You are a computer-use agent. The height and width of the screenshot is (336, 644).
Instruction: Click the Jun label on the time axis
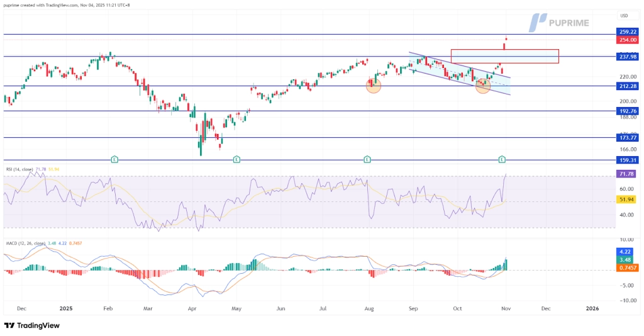[280, 308]
